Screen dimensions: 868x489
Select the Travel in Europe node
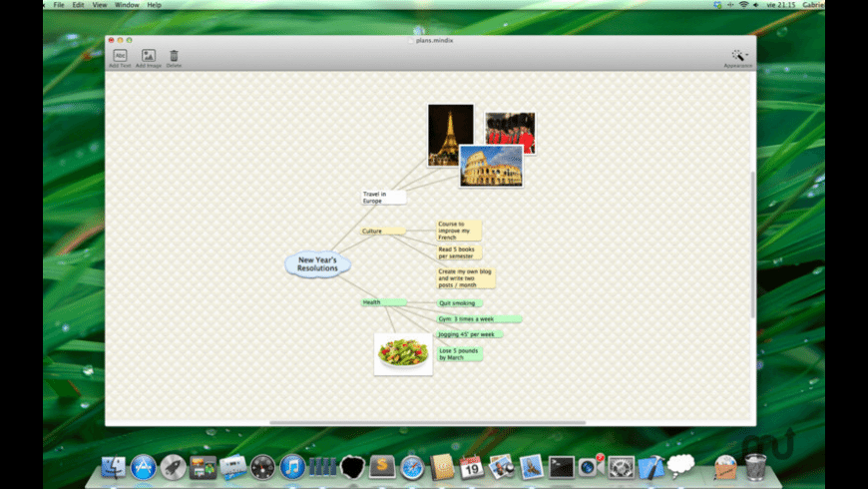click(384, 198)
